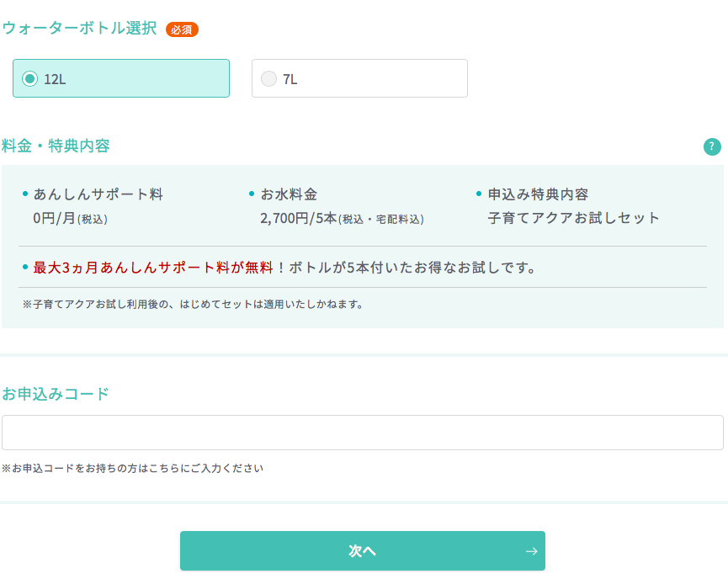Image resolution: width=728 pixels, height=579 pixels.
Task: Click the お申込みコード section heading
Action: tap(56, 394)
